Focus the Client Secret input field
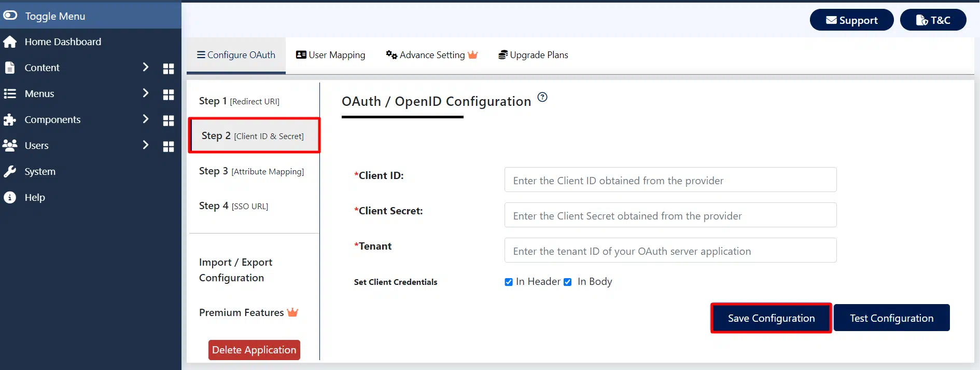The width and height of the screenshot is (980, 370). pos(670,215)
